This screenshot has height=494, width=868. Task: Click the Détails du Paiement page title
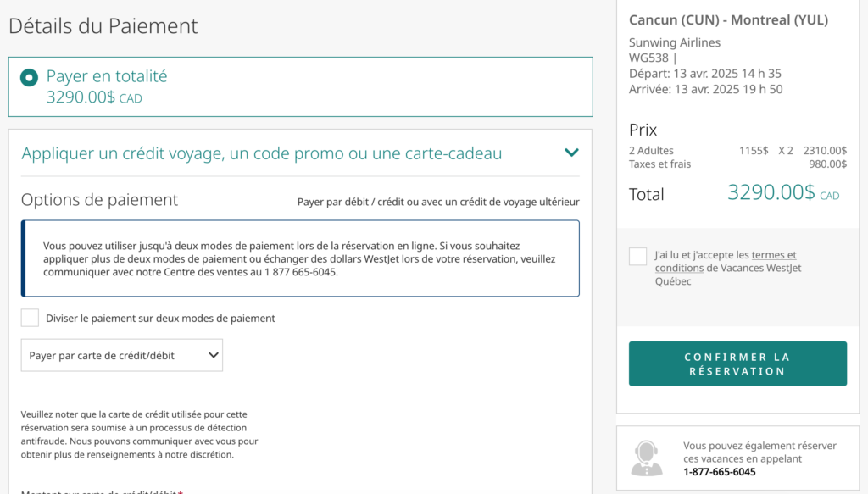(103, 26)
